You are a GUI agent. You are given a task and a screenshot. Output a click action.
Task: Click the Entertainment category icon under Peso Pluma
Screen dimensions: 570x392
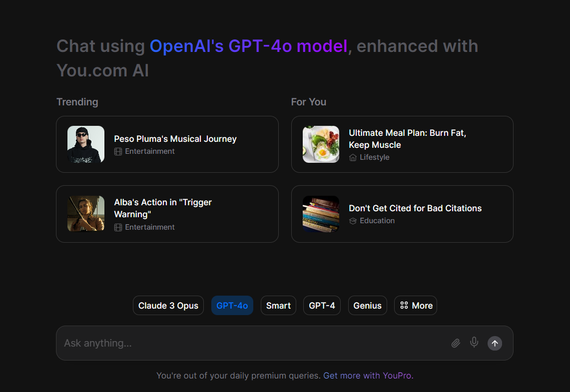click(x=118, y=151)
